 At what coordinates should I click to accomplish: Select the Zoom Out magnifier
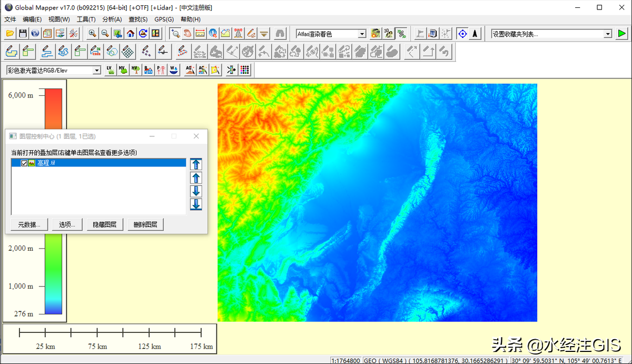click(105, 33)
